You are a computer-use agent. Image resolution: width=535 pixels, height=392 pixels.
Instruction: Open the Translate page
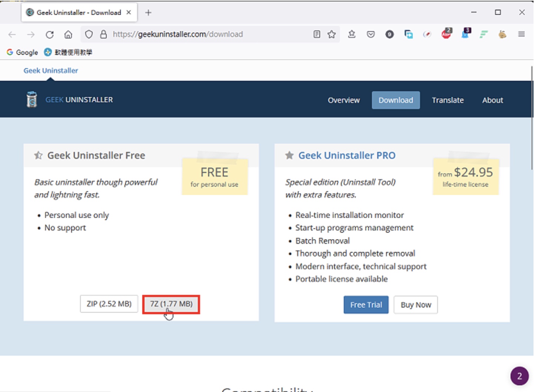pos(448,100)
